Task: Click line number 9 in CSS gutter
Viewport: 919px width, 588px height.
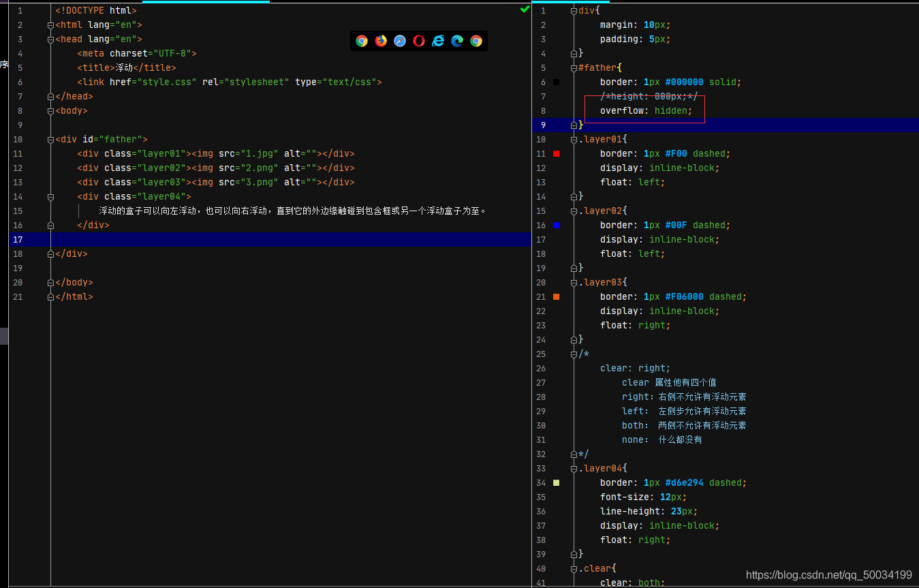Action: click(543, 125)
